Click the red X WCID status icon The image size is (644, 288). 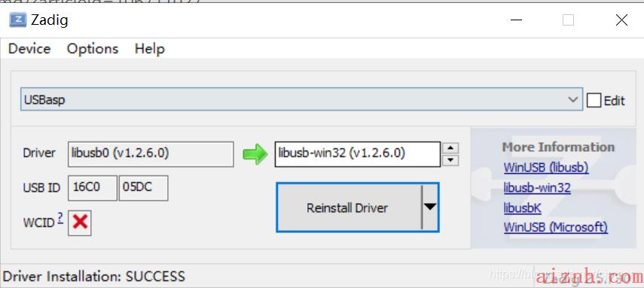click(x=80, y=223)
